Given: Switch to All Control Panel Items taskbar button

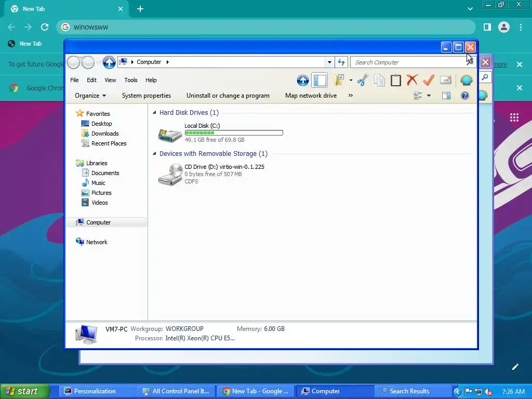Looking at the screenshot, I should (177, 391).
